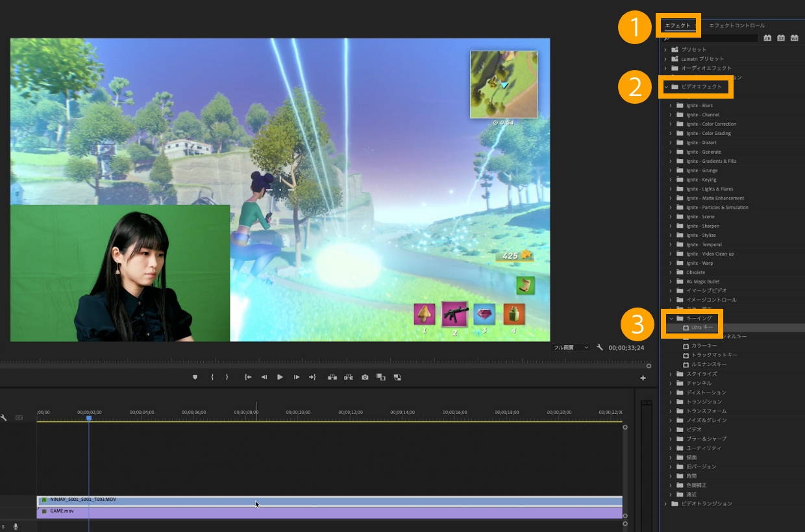The width and height of the screenshot is (805, 532).
Task: Select the NINJAV_S001_S001_T003.MOV clip
Action: click(x=329, y=502)
